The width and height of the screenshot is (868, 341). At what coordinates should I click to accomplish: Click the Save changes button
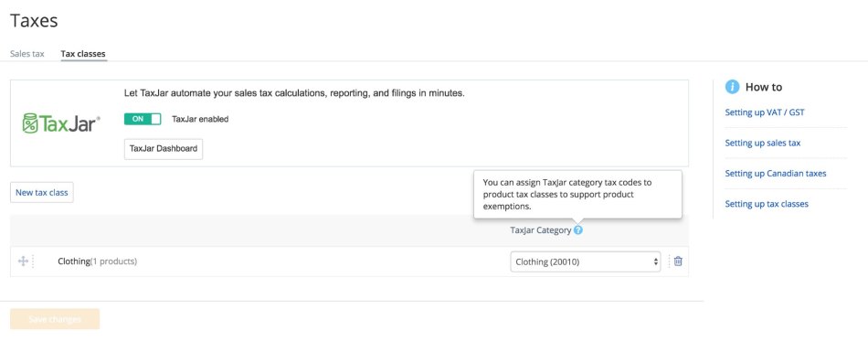(55, 319)
